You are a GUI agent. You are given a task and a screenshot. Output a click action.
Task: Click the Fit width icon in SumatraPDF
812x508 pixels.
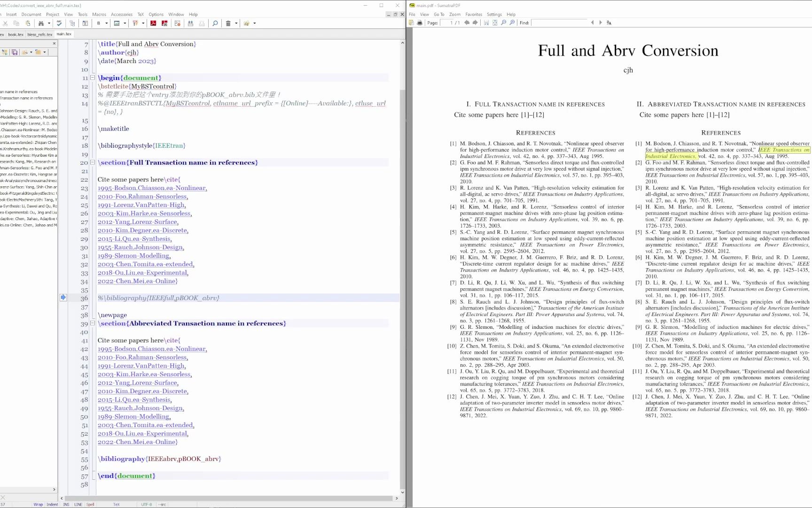[486, 23]
